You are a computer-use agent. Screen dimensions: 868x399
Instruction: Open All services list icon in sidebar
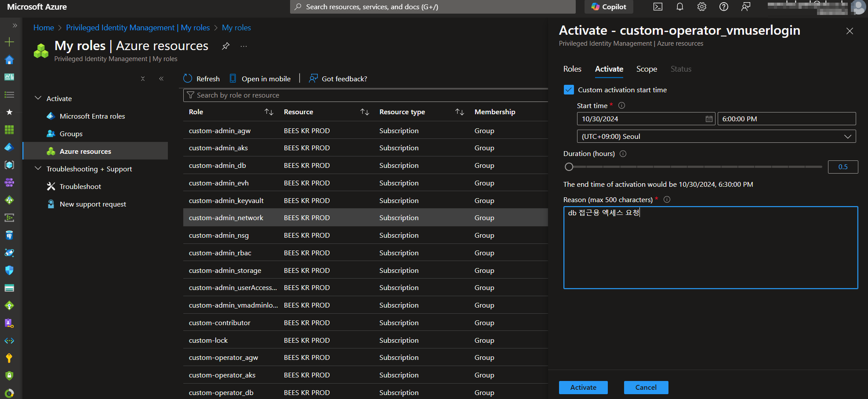(x=9, y=95)
